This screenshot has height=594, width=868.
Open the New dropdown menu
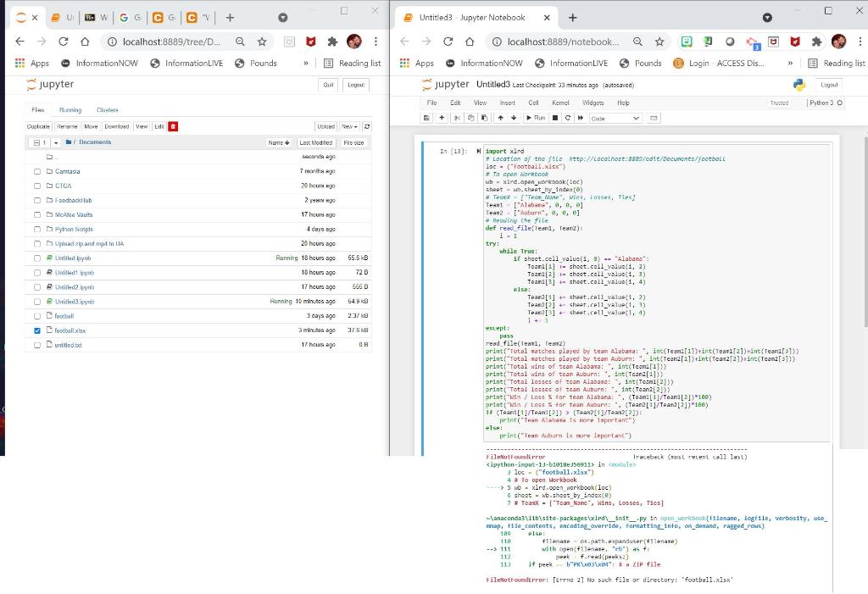coord(348,125)
